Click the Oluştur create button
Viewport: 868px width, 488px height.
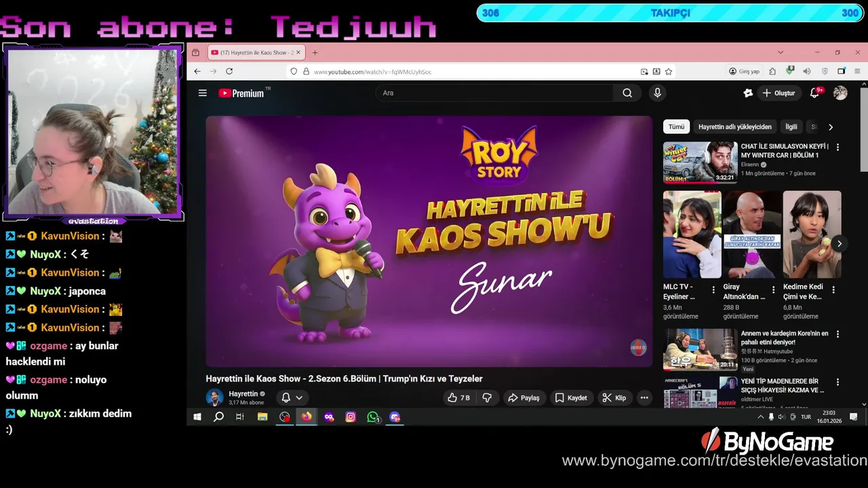pyautogui.click(x=778, y=93)
